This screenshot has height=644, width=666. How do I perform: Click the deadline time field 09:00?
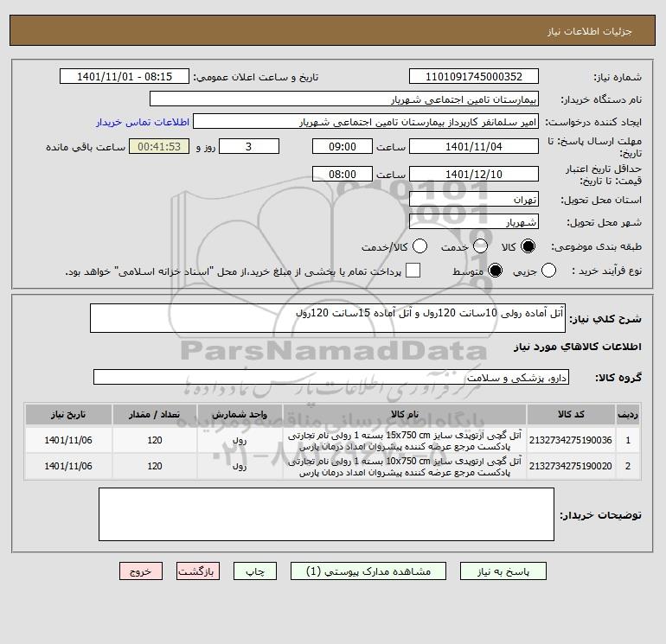pyautogui.click(x=343, y=146)
